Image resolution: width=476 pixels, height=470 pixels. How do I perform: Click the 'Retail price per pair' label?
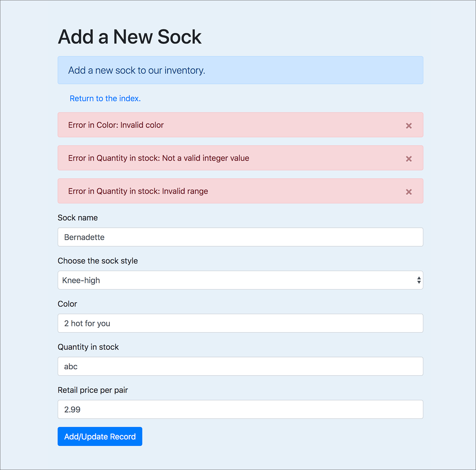coord(92,390)
